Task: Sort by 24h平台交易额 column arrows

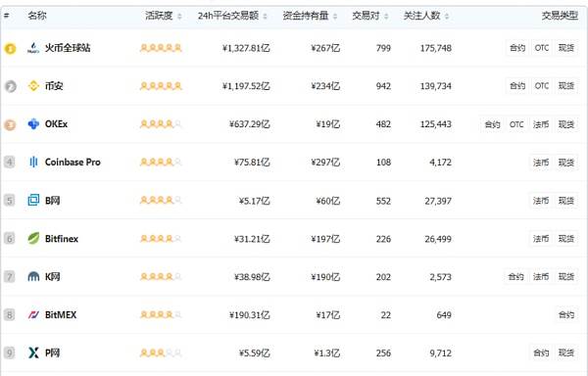Action: tap(265, 16)
